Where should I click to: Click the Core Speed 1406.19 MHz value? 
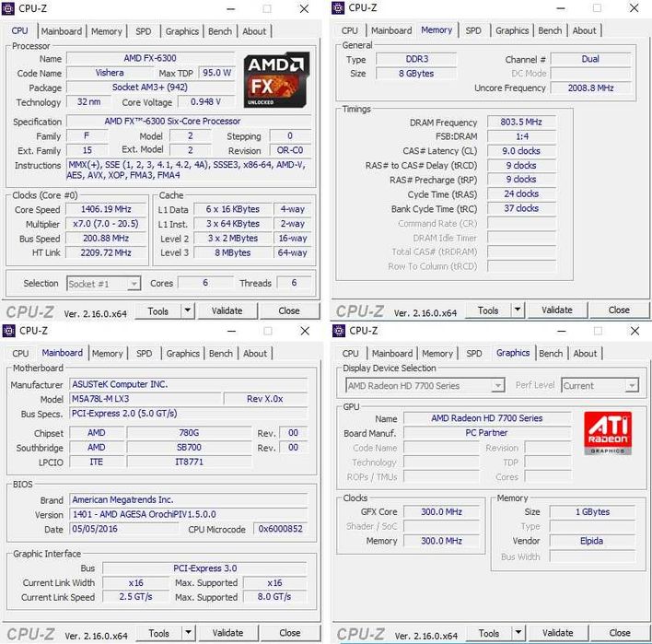(x=106, y=209)
